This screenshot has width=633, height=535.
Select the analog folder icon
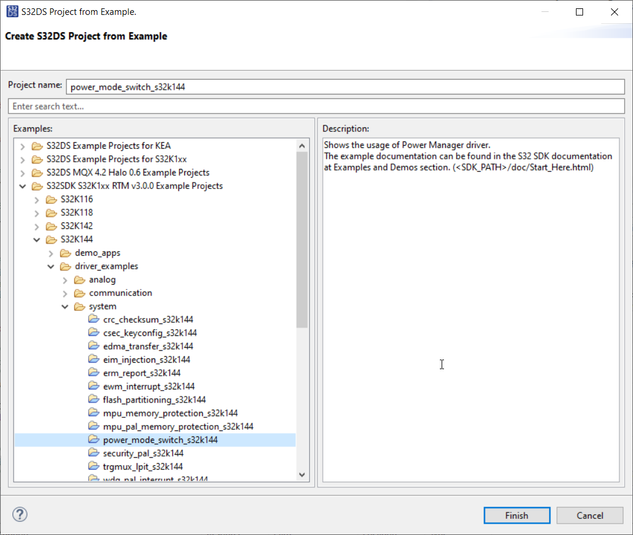(80, 279)
